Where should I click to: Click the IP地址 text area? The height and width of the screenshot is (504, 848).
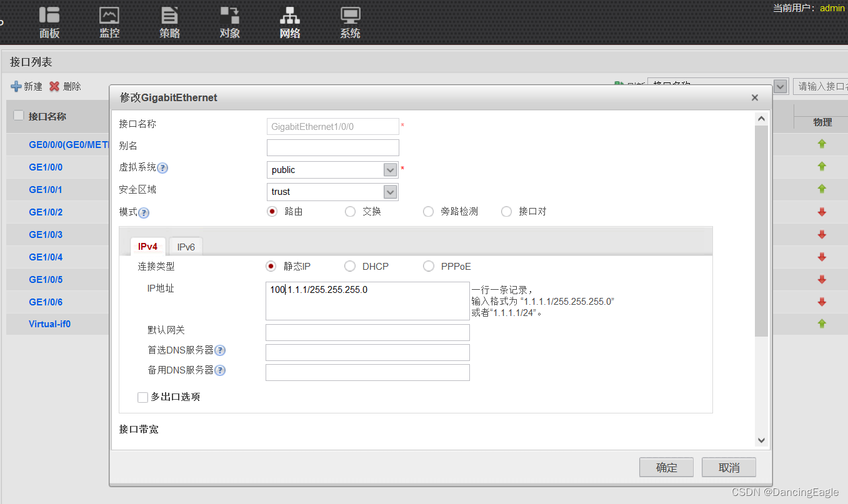[367, 301]
